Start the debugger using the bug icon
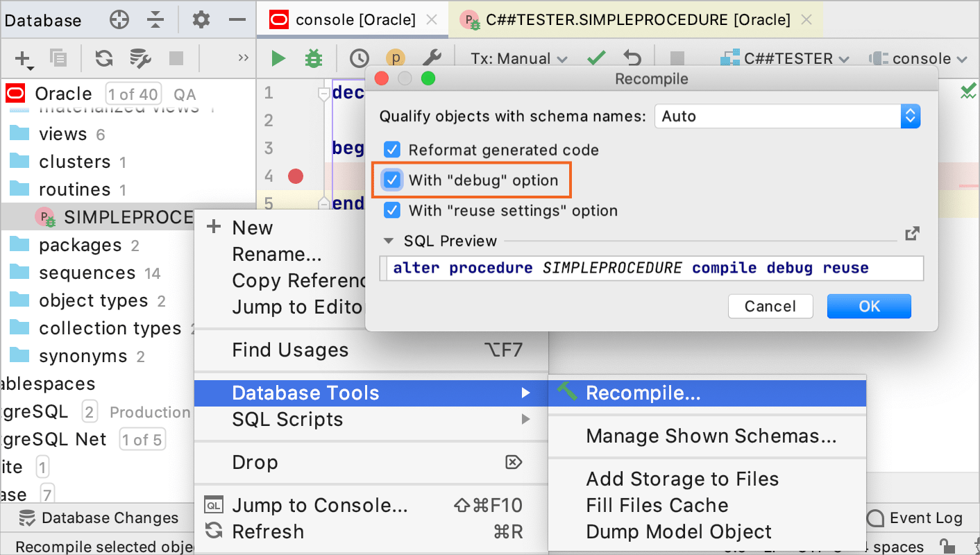 (313, 58)
